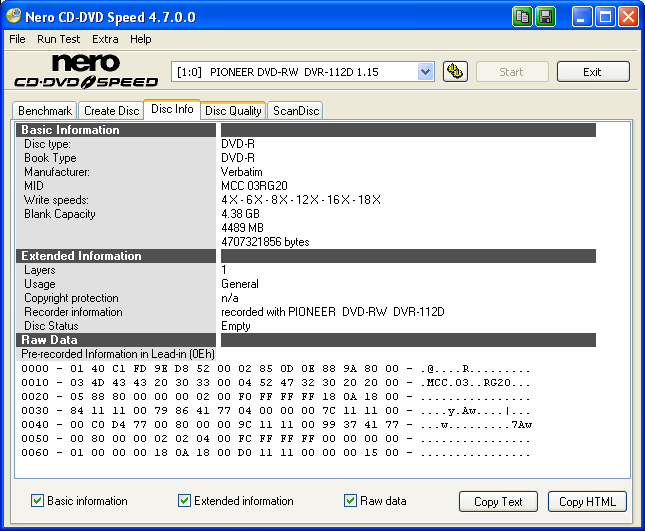The width and height of the screenshot is (645, 531).
Task: Disable the Raw data checkbox
Action: click(350, 501)
